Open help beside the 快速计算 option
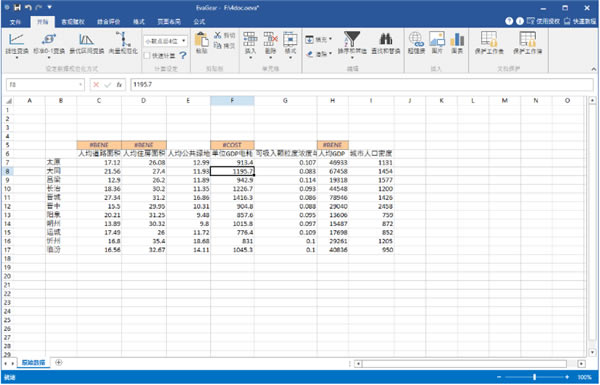This screenshot has width=600, height=385. tap(183, 55)
